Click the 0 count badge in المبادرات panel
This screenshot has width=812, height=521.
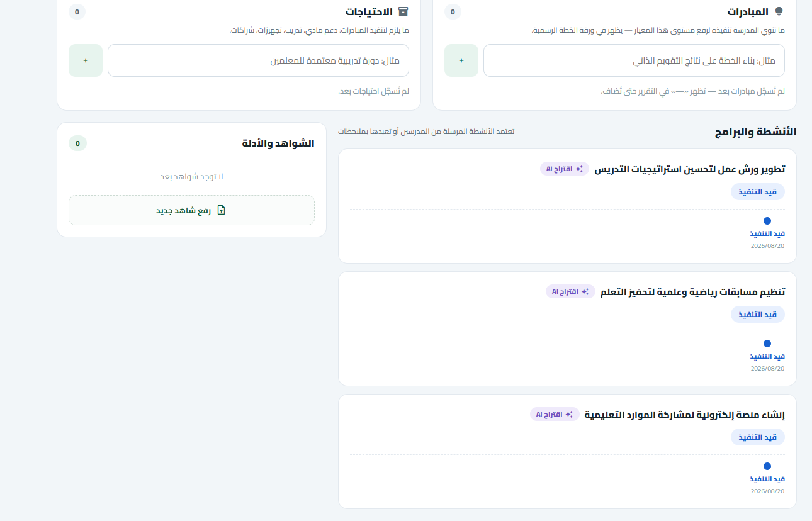coord(453,12)
